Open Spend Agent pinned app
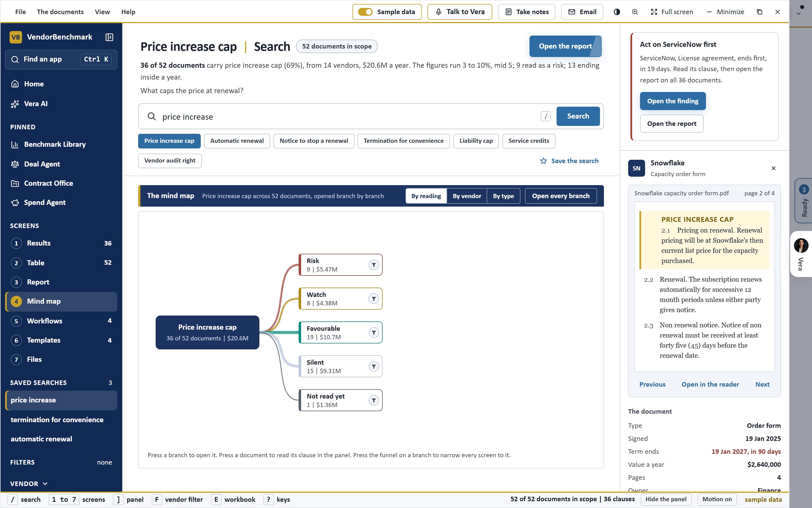The image size is (812, 508). point(61,203)
